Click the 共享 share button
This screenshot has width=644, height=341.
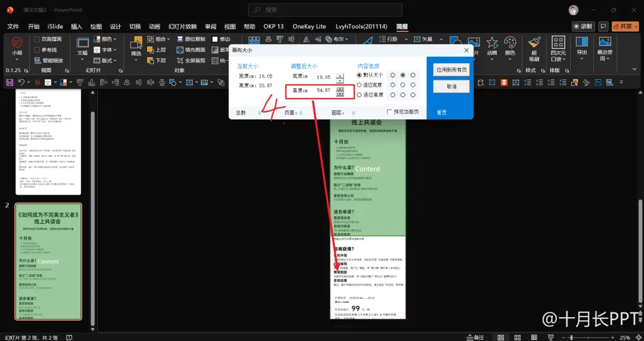click(625, 26)
